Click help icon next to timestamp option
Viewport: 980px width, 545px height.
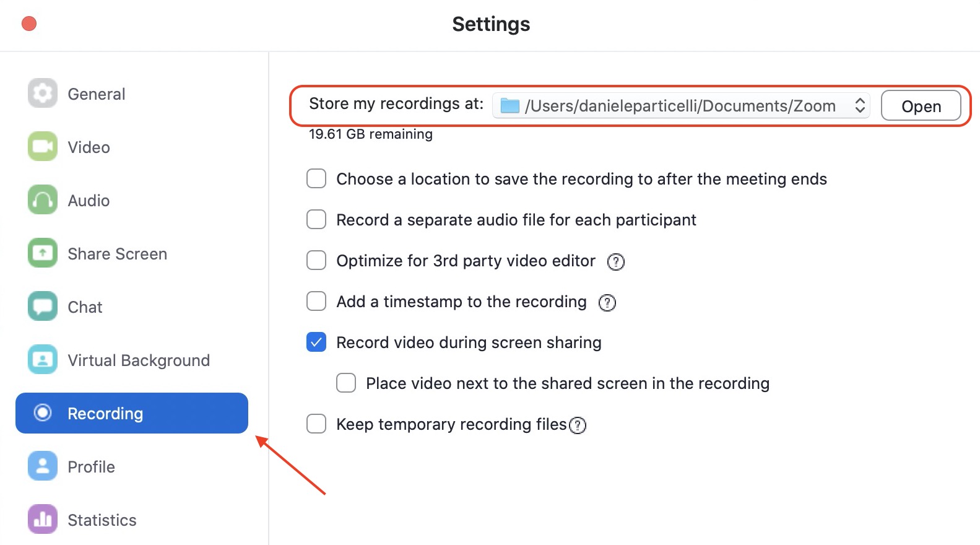pos(607,303)
